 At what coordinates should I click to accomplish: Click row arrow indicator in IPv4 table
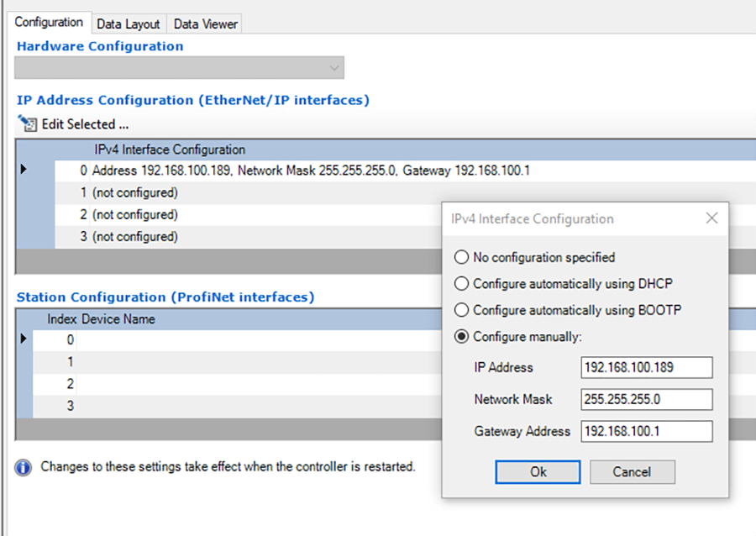(24, 170)
